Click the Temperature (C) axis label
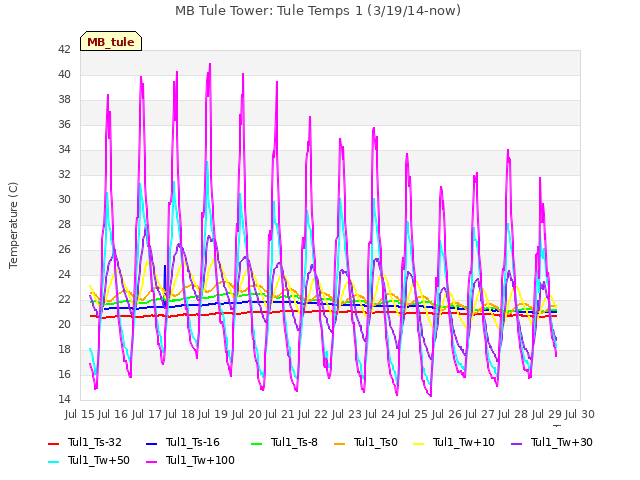This screenshot has height=480, width=640. pyautogui.click(x=13, y=225)
